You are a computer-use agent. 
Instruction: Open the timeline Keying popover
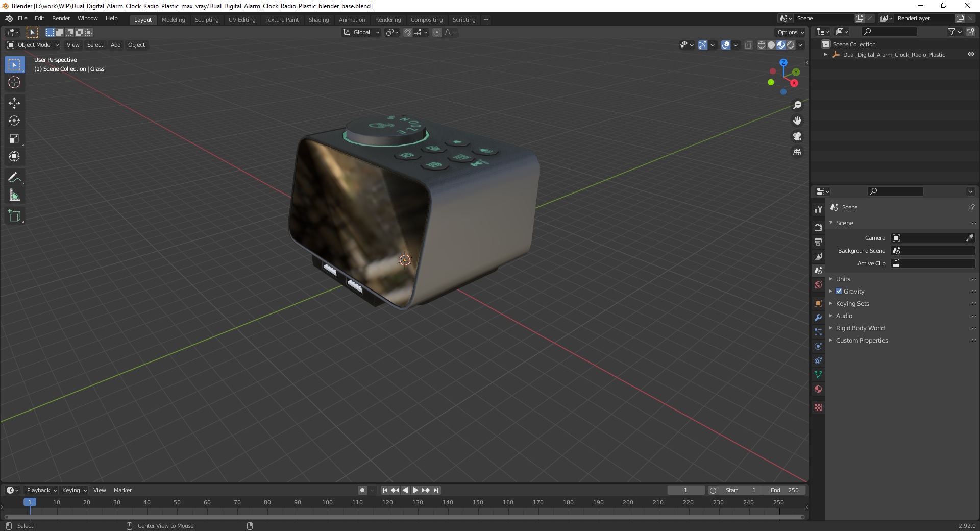[x=74, y=490]
